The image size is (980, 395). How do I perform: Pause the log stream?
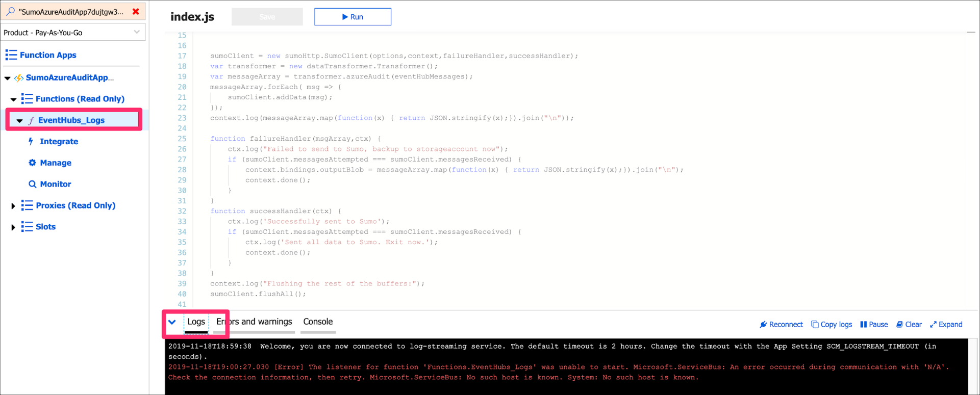click(874, 325)
